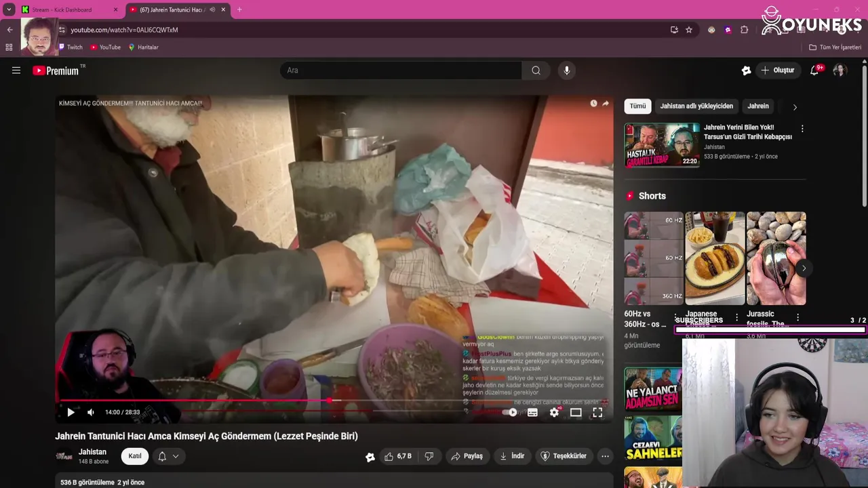Open the 60Hz vs 360Hz short

click(x=654, y=258)
